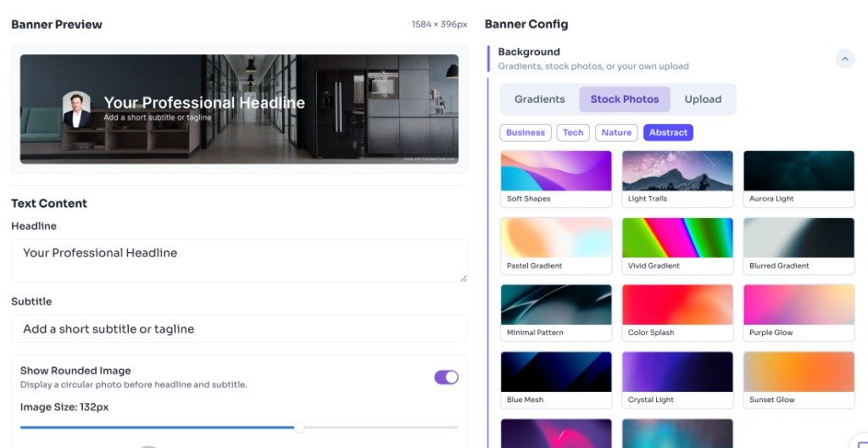Click the Text Content heading
868x448 pixels.
point(49,204)
